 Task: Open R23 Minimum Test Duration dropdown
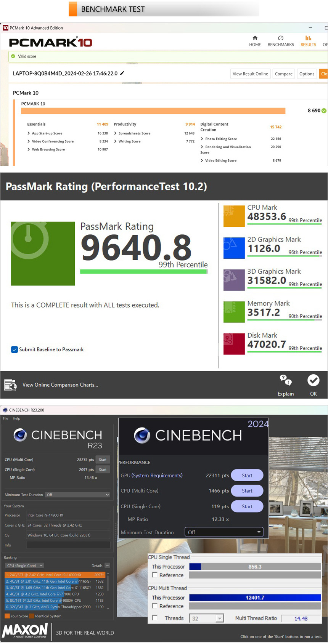pyautogui.click(x=77, y=495)
